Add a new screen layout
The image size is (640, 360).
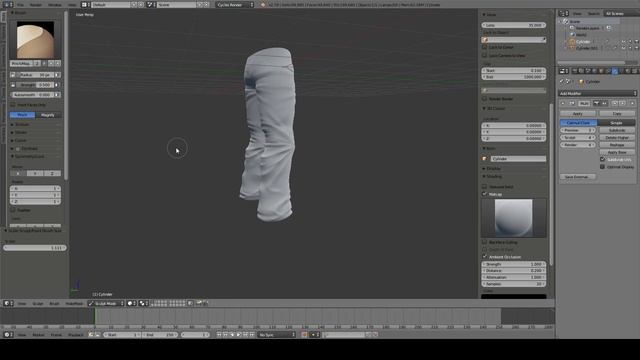[134, 4]
